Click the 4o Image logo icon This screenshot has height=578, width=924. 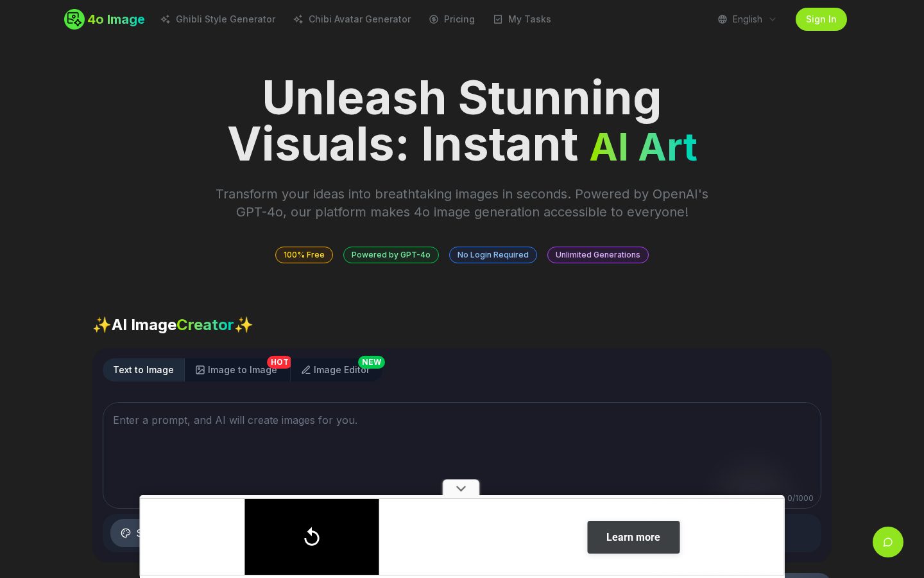coord(74,19)
